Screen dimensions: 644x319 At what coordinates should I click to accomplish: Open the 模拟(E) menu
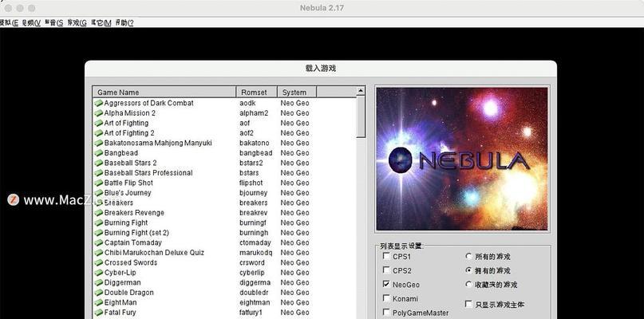coord(8,22)
